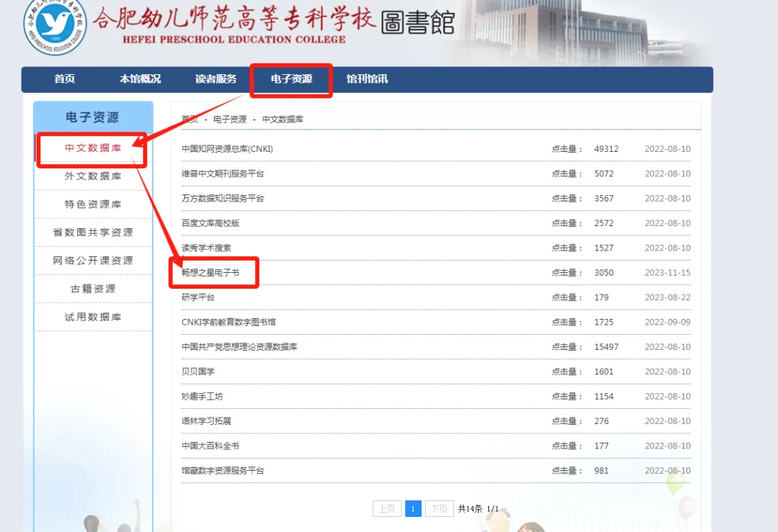778x532 pixels.
Task: Click the 圖書館 title text
Action: point(418,23)
